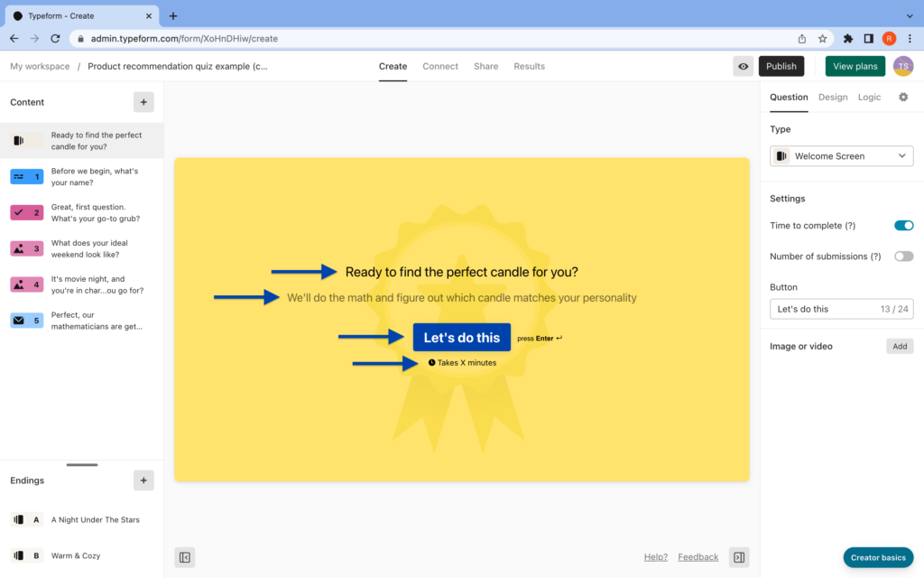Open the question Type dropdown
924x578 pixels.
click(840, 155)
